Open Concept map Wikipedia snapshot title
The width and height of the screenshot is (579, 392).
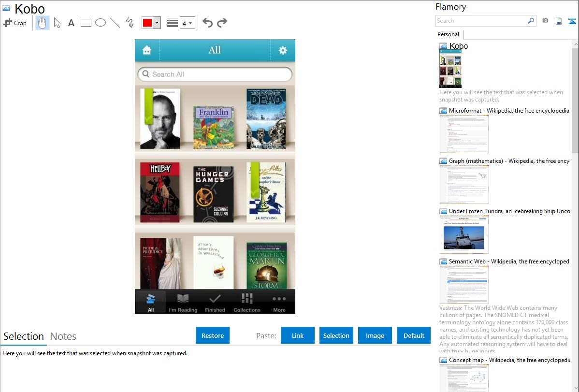tap(509, 360)
